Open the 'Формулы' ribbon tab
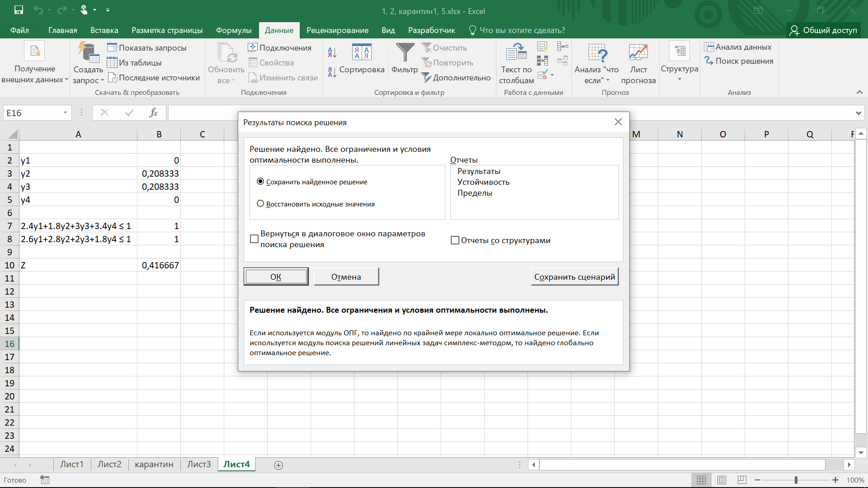The height and width of the screenshot is (488, 868). pyautogui.click(x=233, y=30)
